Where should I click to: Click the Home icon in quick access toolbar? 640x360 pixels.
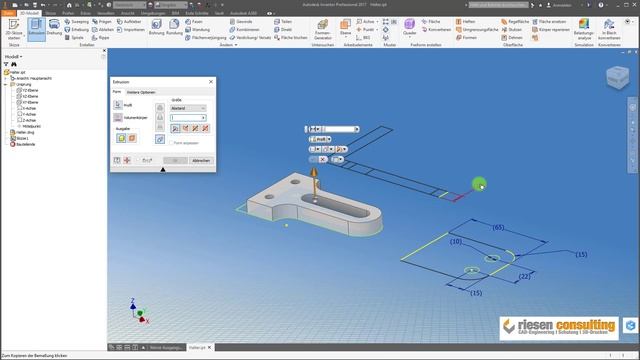pos(69,5)
